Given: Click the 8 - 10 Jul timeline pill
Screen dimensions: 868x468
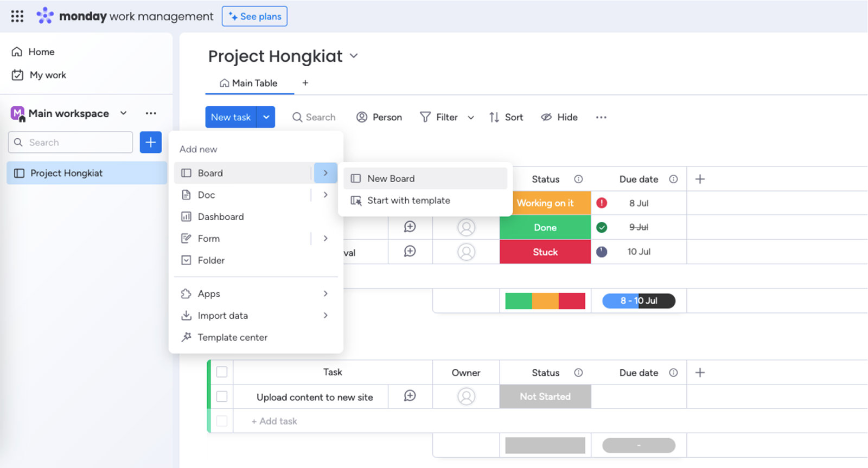Looking at the screenshot, I should [x=639, y=300].
